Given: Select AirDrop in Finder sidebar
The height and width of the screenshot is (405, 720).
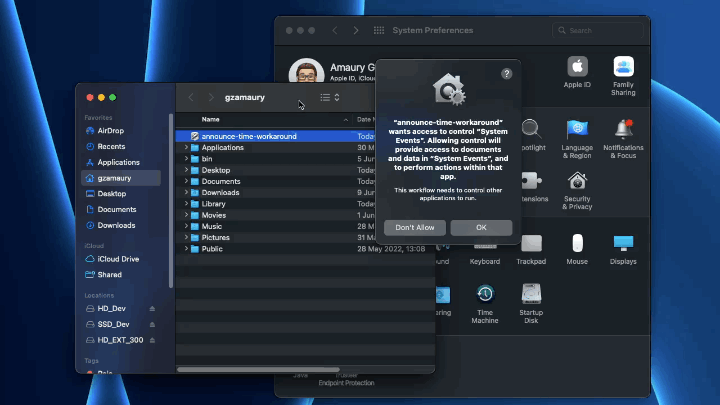Looking at the screenshot, I should click(x=121, y=131).
